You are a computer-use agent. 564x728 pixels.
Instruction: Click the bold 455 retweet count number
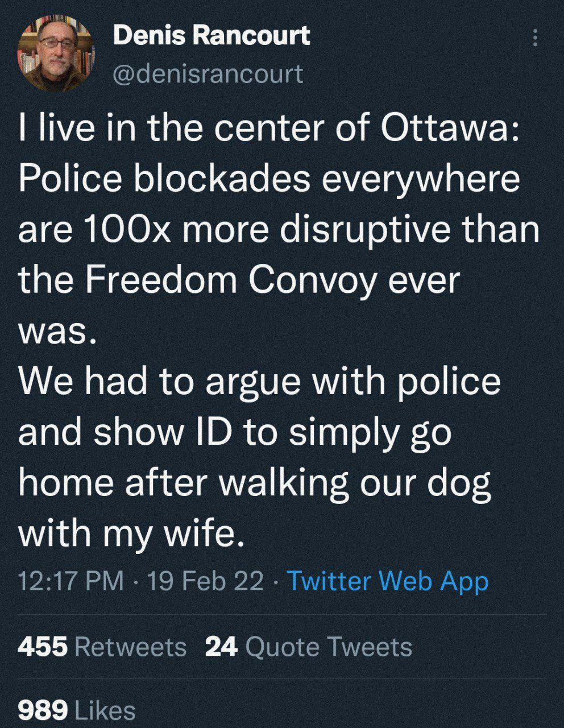coord(43,647)
